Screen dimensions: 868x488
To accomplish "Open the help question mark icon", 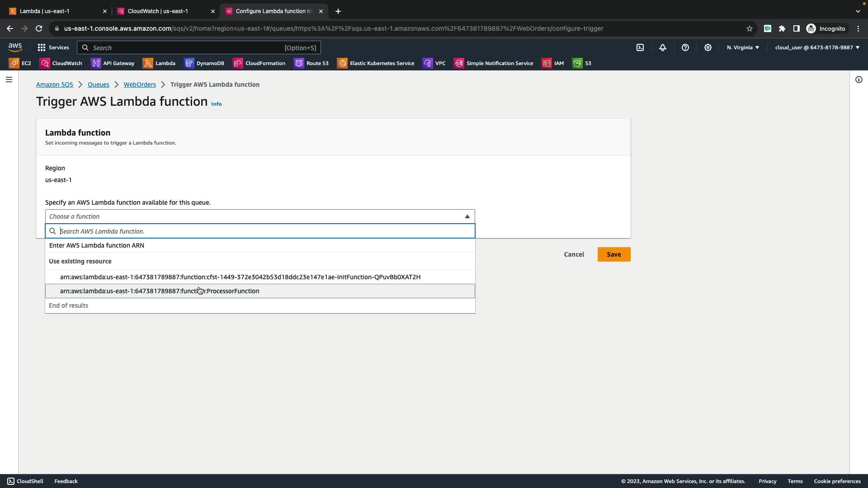I will pos(685,47).
